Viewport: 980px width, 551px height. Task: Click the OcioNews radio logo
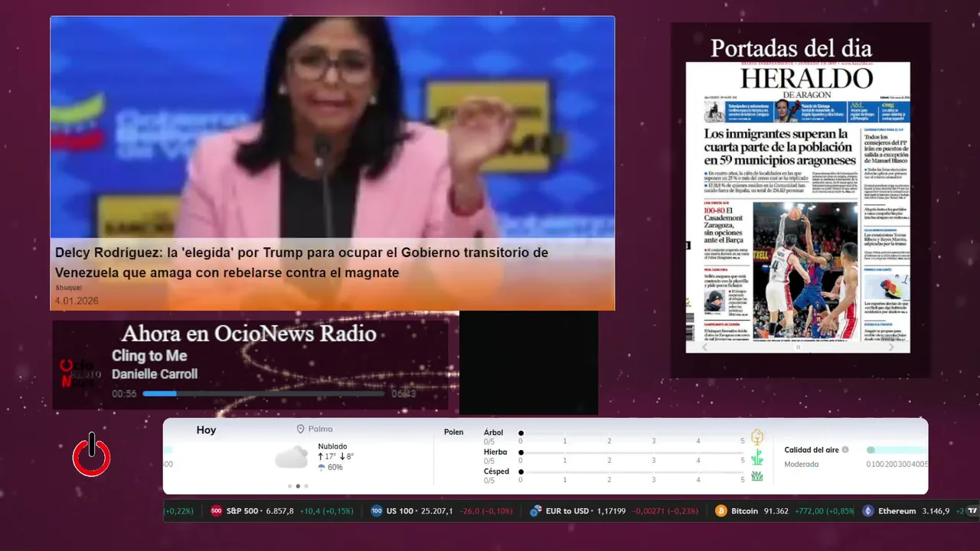tap(80, 373)
